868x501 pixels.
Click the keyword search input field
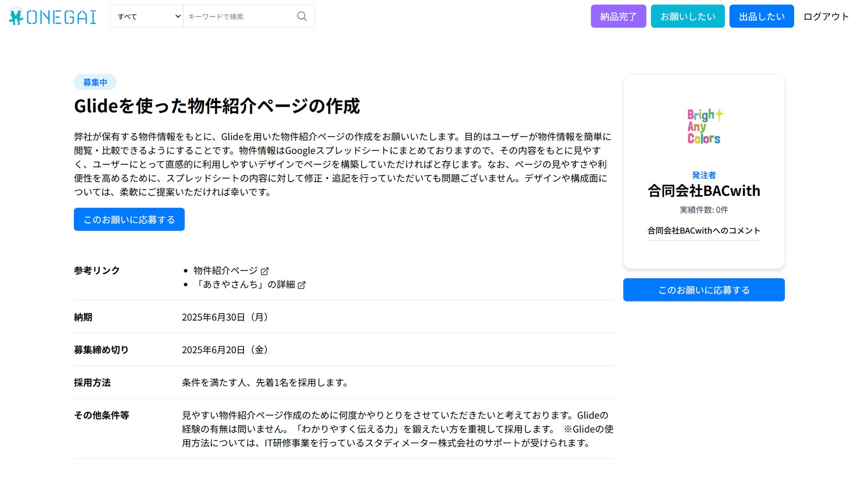(240, 16)
